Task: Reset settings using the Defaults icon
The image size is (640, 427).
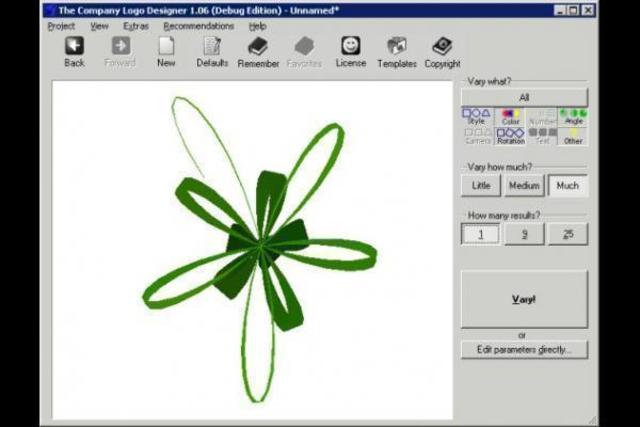Action: click(x=212, y=51)
